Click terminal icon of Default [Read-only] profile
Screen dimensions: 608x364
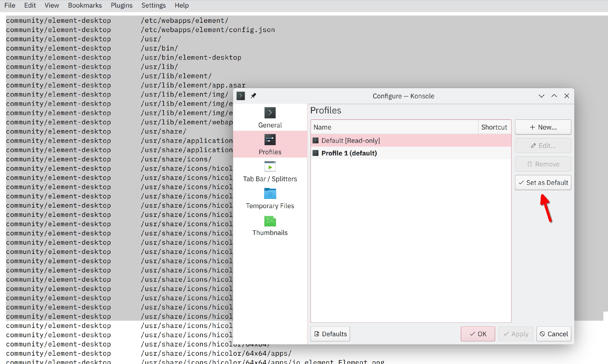click(316, 140)
